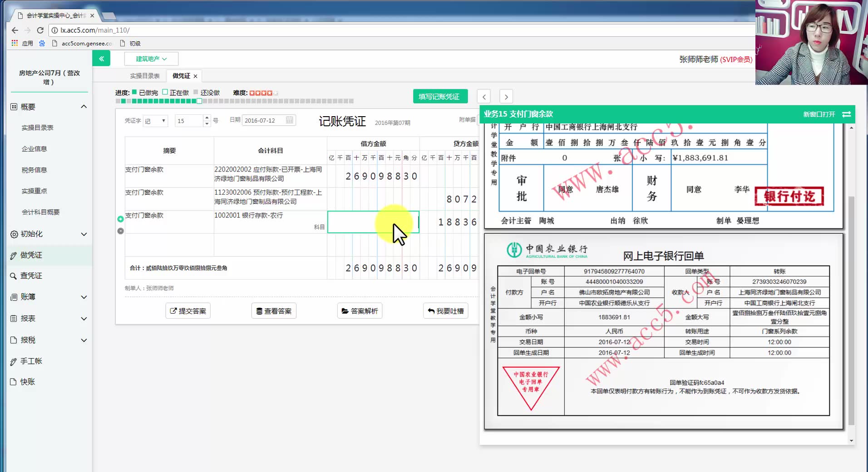The height and width of the screenshot is (472, 868).
Task: Close the 做凭证 tab with its x
Action: point(195,76)
